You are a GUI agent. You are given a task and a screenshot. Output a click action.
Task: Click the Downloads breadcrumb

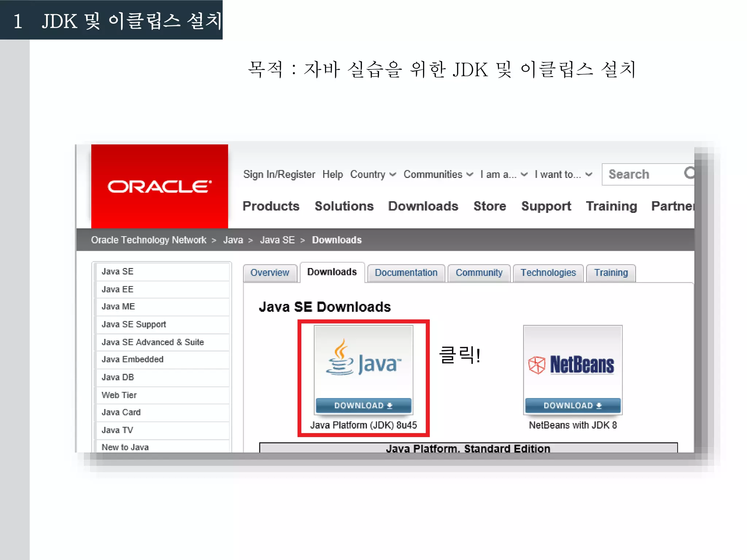[337, 240]
